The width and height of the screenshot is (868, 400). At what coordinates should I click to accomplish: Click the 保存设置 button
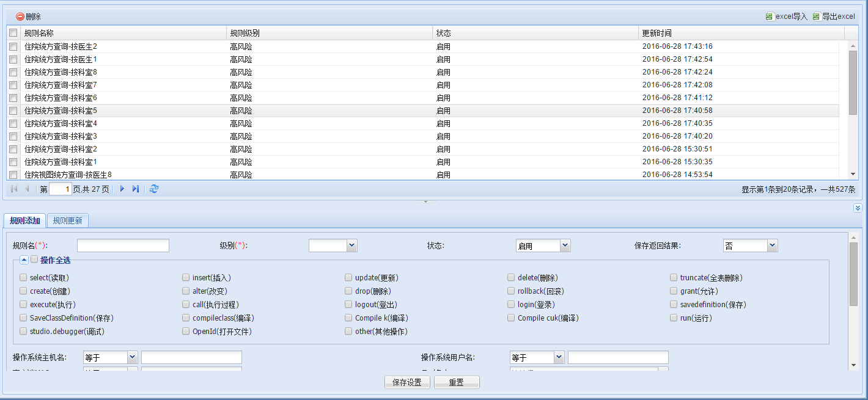[407, 382]
